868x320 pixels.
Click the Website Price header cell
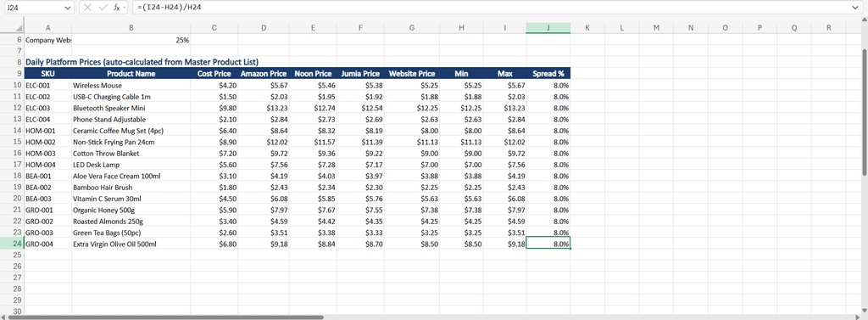point(412,74)
